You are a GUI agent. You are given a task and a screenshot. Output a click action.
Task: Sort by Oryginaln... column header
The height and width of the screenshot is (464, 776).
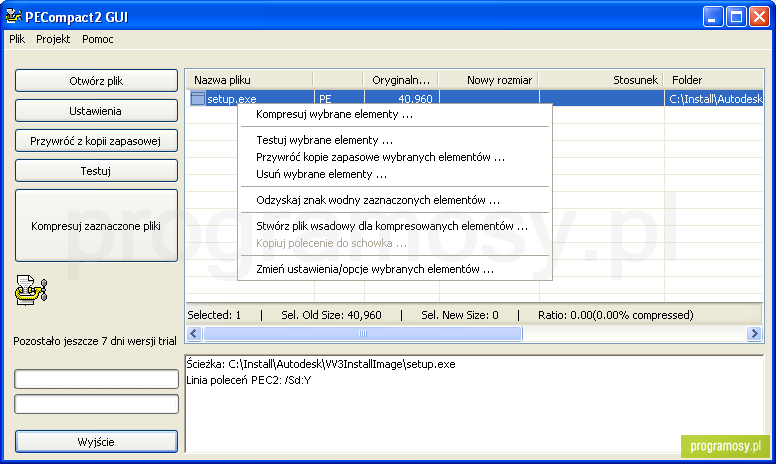click(401, 80)
